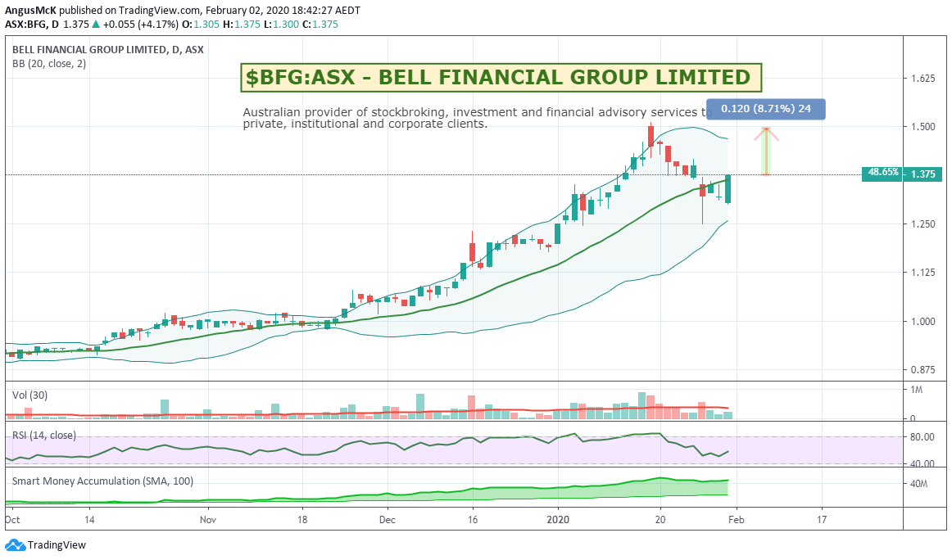Click the BELL FINANCIAL GROUP LIMITED, D, ASX legend
The width and height of the screenshot is (952, 560).
pyautogui.click(x=108, y=50)
